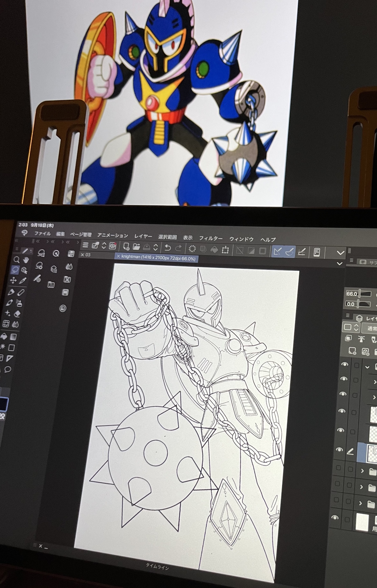Image resolution: width=377 pixels, height=588 pixels.
Task: Select the Magnifier zoom tool
Action: 17,260
